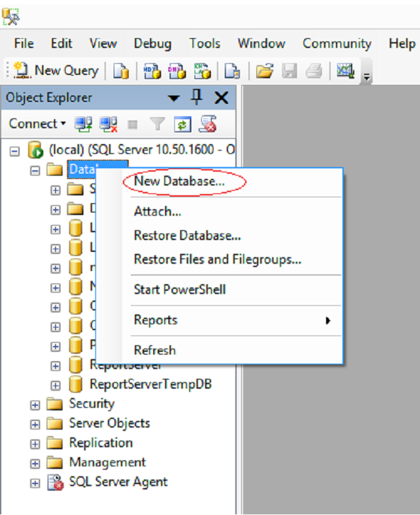The height and width of the screenshot is (515, 420).
Task: Collapse the (local) server node
Action: pyautogui.click(x=15, y=151)
